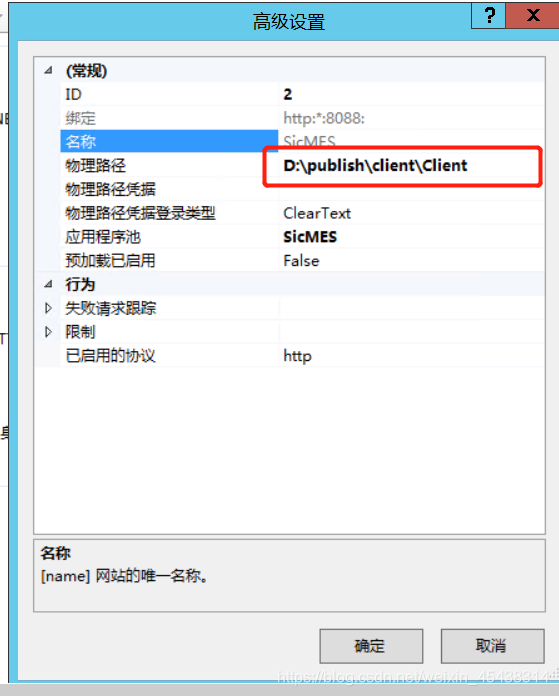Expand the 限制 node
This screenshot has width=559, height=696.
point(48,332)
